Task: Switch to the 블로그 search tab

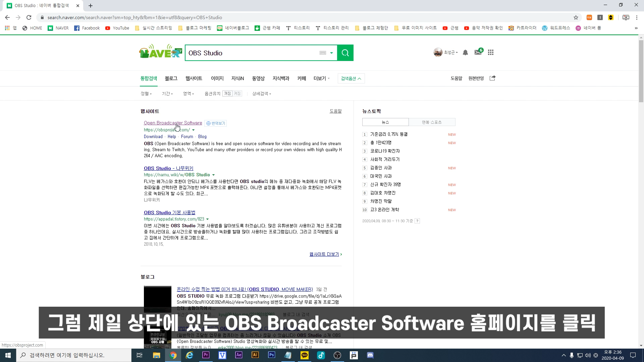Action: coord(171,78)
